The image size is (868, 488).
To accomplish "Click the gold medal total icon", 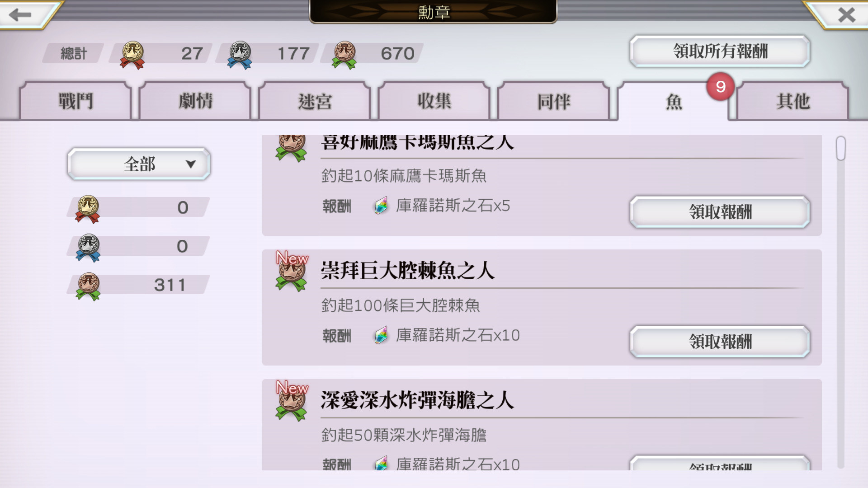I will point(132,55).
